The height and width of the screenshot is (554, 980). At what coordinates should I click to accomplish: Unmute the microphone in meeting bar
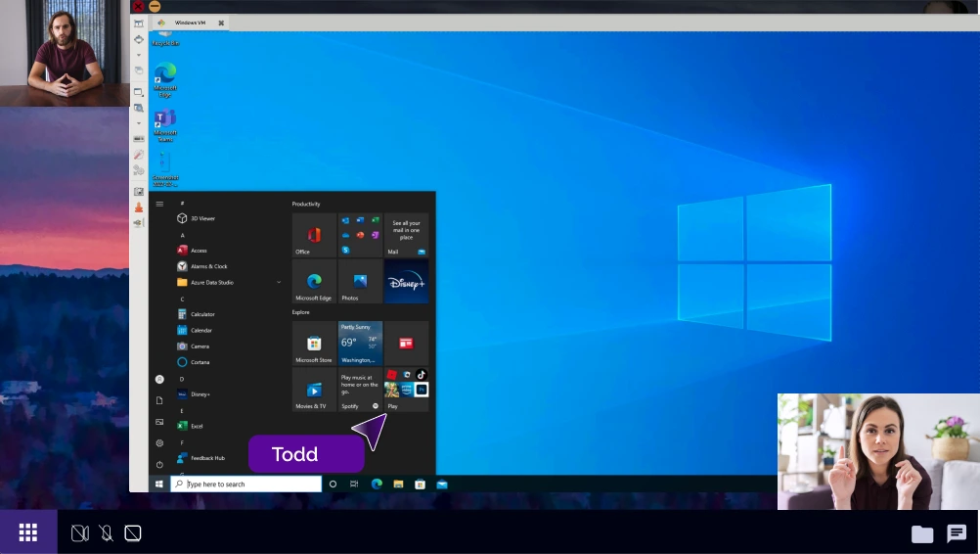pos(107,532)
